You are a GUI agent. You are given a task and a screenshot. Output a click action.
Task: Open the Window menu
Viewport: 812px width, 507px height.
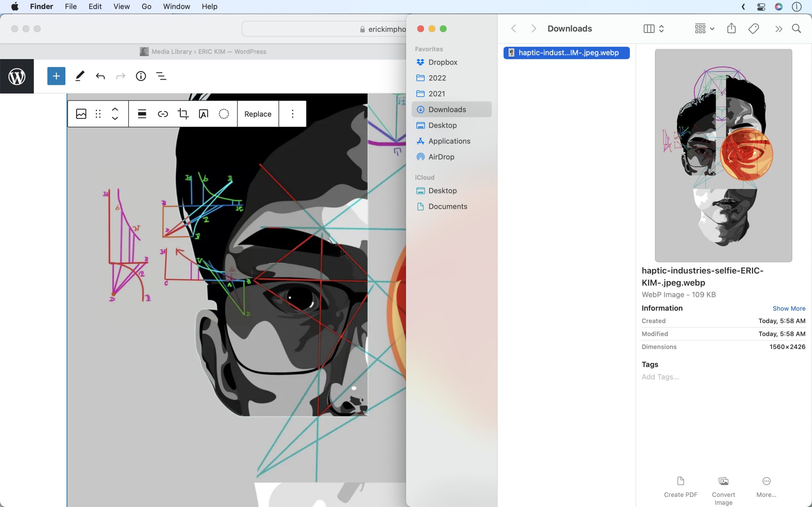[x=176, y=6]
